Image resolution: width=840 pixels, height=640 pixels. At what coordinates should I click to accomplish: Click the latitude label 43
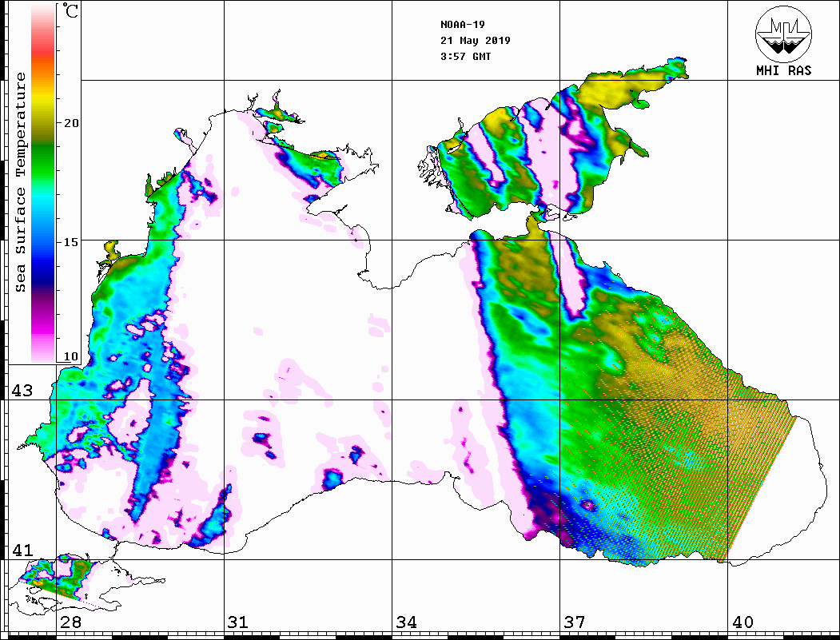click(x=21, y=391)
